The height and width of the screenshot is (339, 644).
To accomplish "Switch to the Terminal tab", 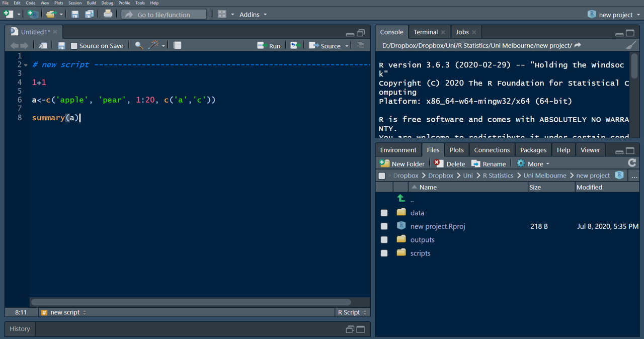I will tap(426, 32).
